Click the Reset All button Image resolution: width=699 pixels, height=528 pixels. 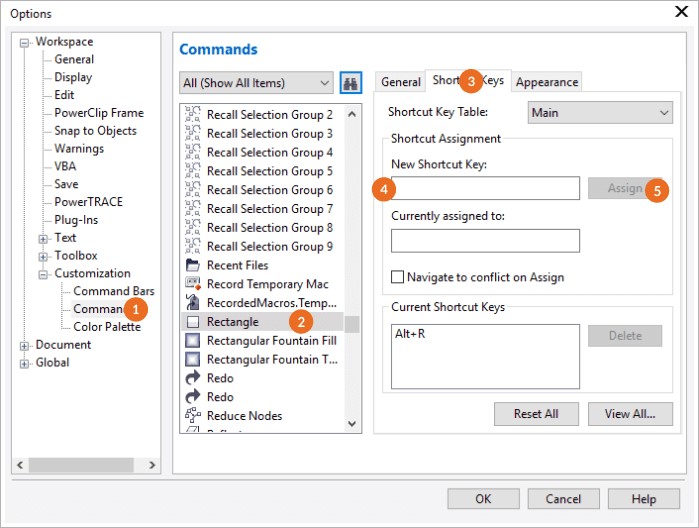(536, 414)
